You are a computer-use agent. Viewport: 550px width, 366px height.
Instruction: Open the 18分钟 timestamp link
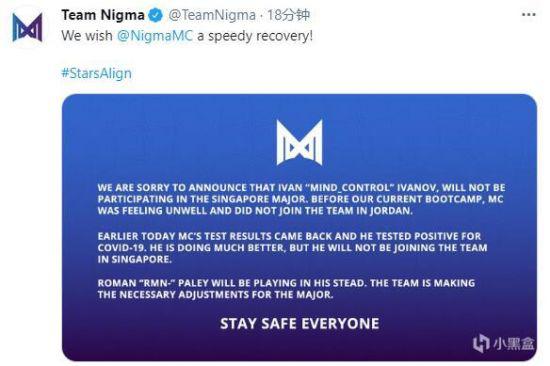click(288, 15)
